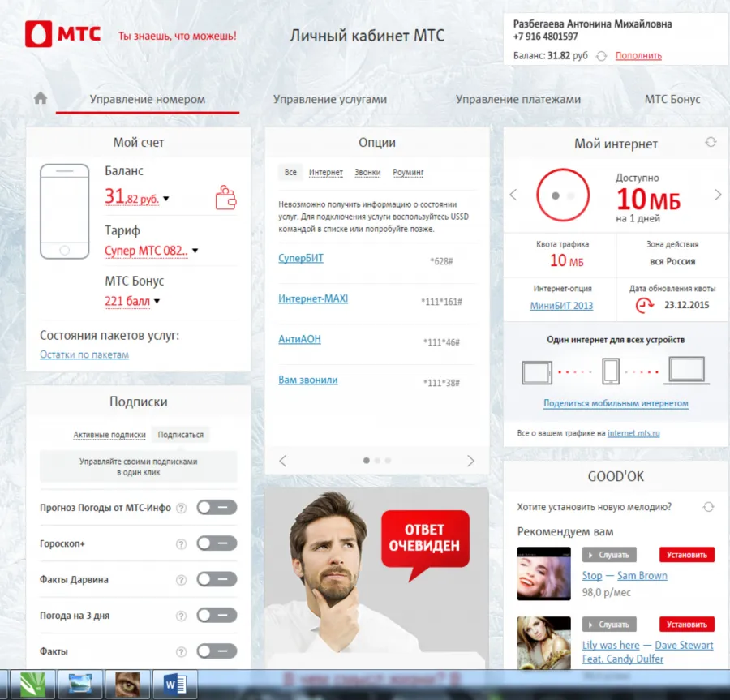The width and height of the screenshot is (730, 700).
Task: Click the phone illustration in Мой счет
Action: 65,212
